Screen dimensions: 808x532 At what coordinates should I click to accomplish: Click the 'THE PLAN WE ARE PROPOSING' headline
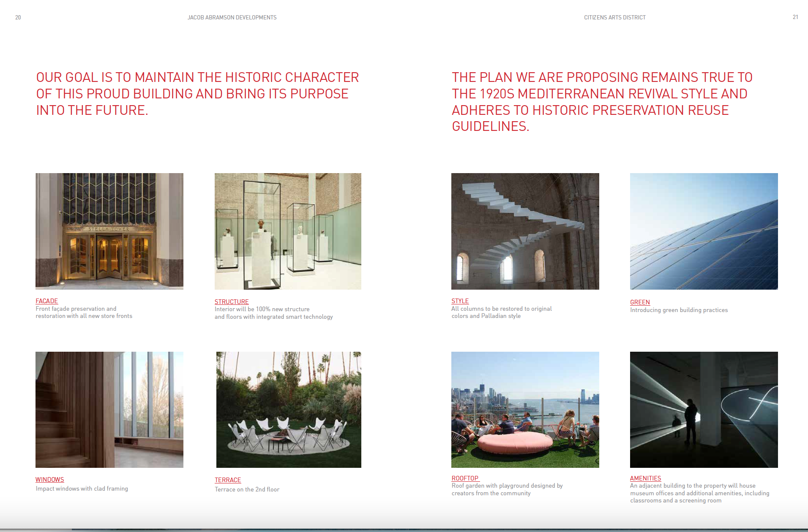[x=602, y=102]
